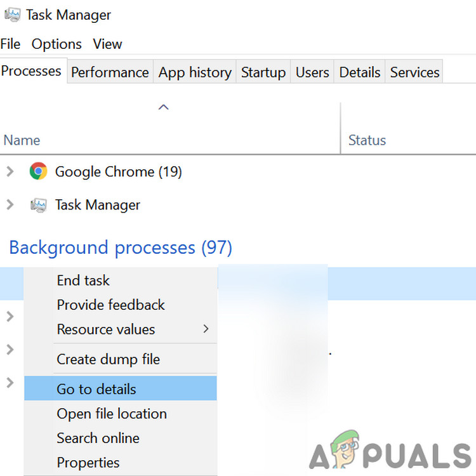Switch to the Performance tab
Image resolution: width=476 pixels, height=476 pixels.
tap(110, 72)
